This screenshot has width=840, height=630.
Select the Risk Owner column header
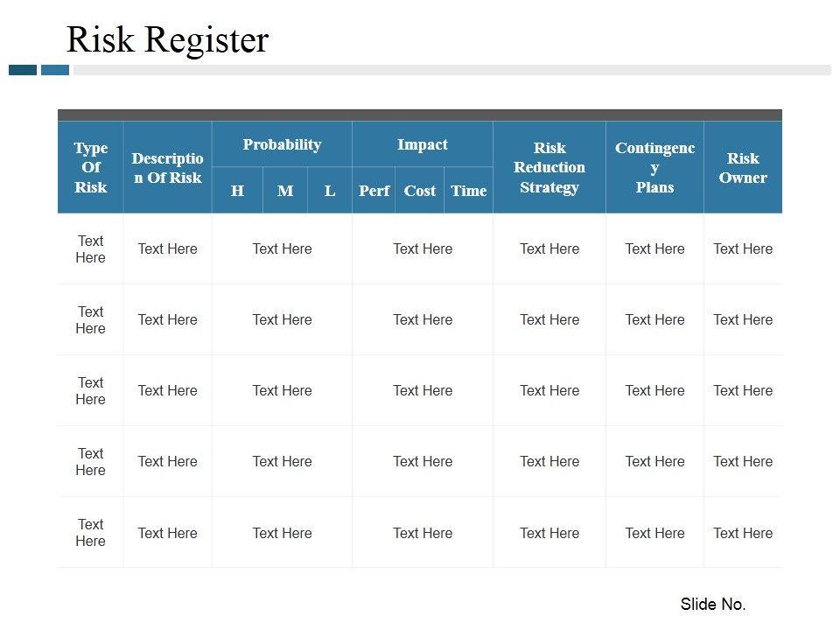point(743,168)
